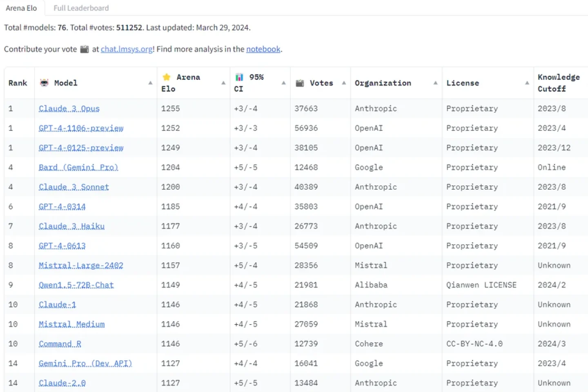Open the Mistral Medium link

pos(71,325)
